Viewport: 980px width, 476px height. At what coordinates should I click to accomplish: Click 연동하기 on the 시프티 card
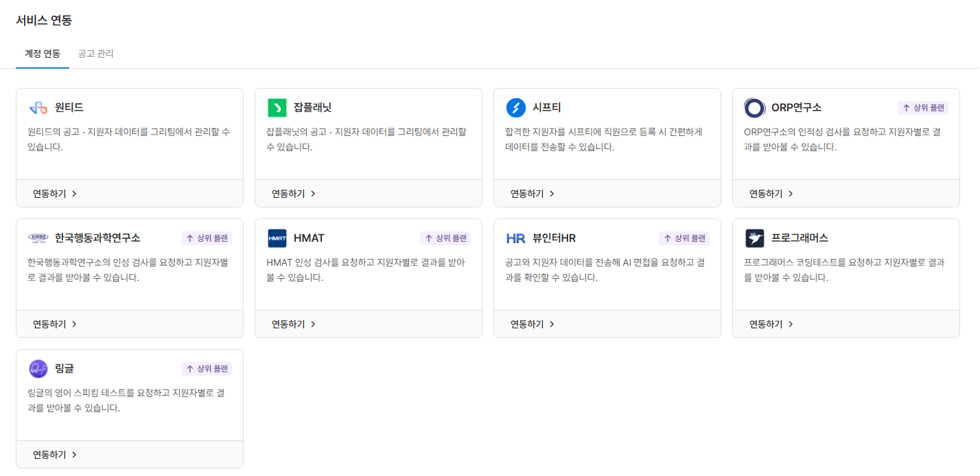533,194
